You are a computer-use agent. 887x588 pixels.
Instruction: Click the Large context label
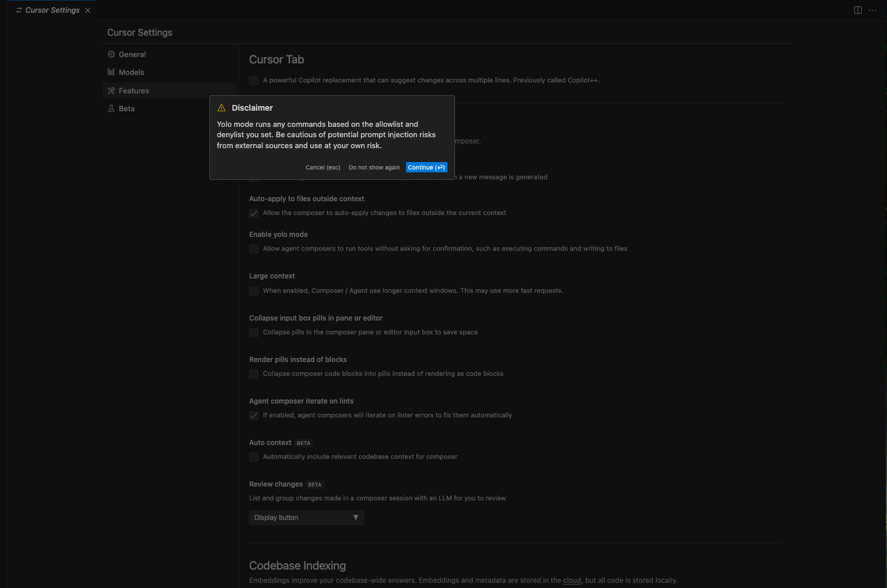coord(272,276)
